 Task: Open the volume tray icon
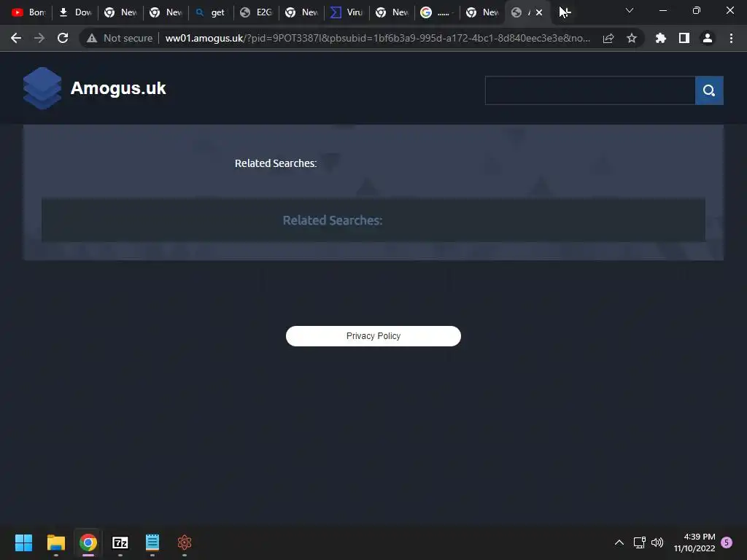coord(657,542)
